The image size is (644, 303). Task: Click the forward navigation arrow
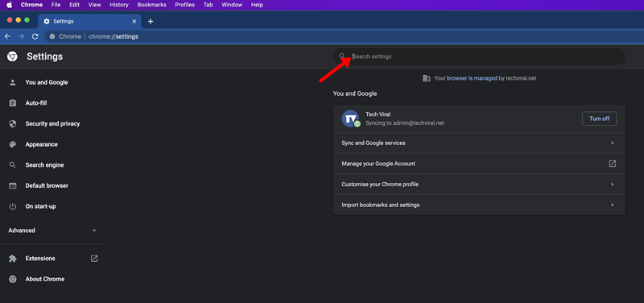click(22, 36)
